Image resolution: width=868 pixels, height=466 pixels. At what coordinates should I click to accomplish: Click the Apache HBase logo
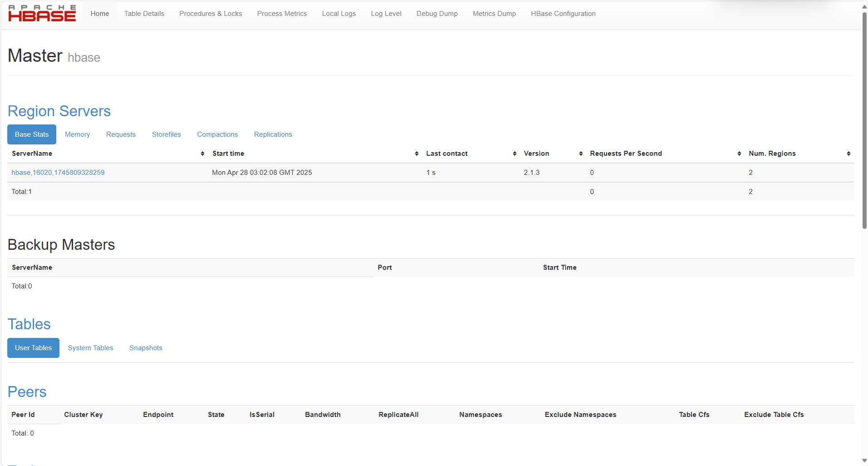[42, 14]
